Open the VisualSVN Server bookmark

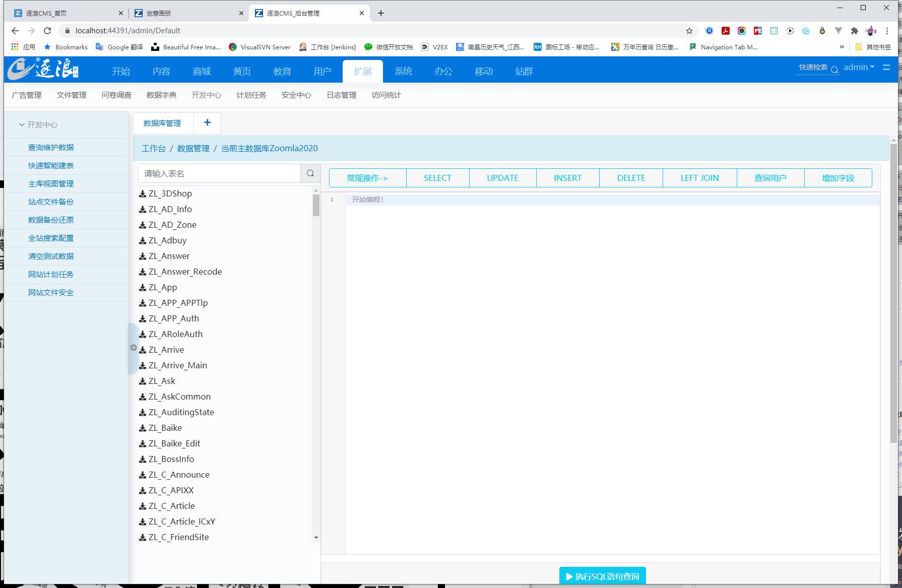260,47
